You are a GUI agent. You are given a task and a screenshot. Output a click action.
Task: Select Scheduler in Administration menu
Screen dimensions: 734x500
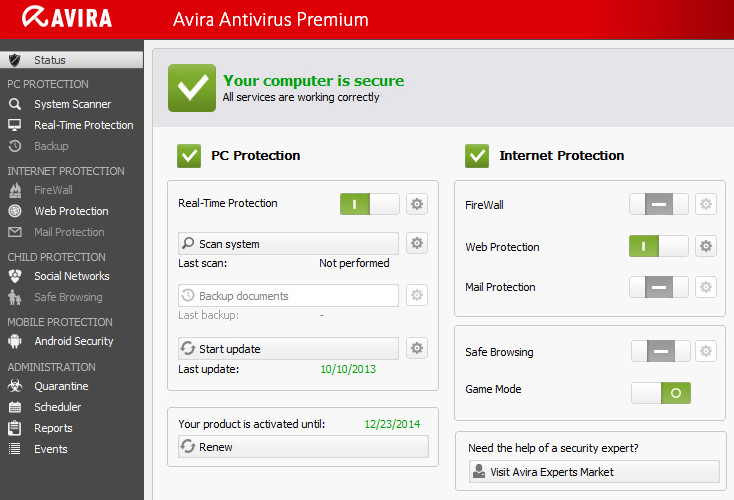click(x=57, y=407)
